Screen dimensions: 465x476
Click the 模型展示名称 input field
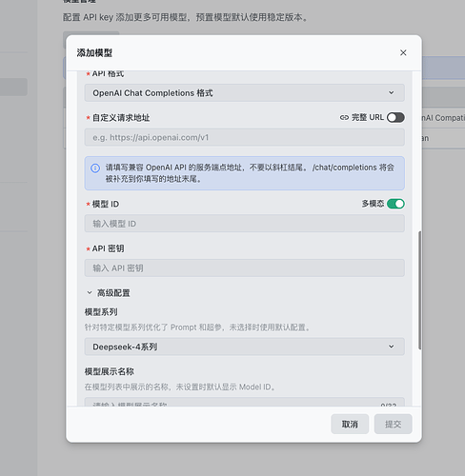pyautogui.click(x=244, y=402)
